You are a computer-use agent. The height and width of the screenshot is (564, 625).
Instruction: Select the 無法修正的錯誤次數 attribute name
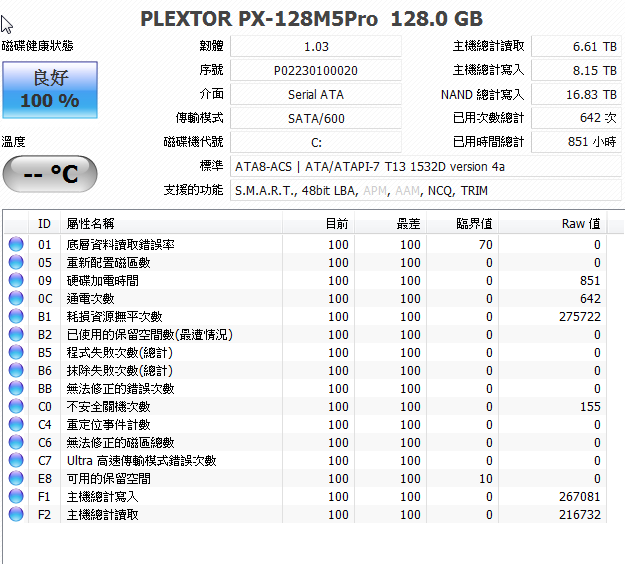tap(120, 388)
